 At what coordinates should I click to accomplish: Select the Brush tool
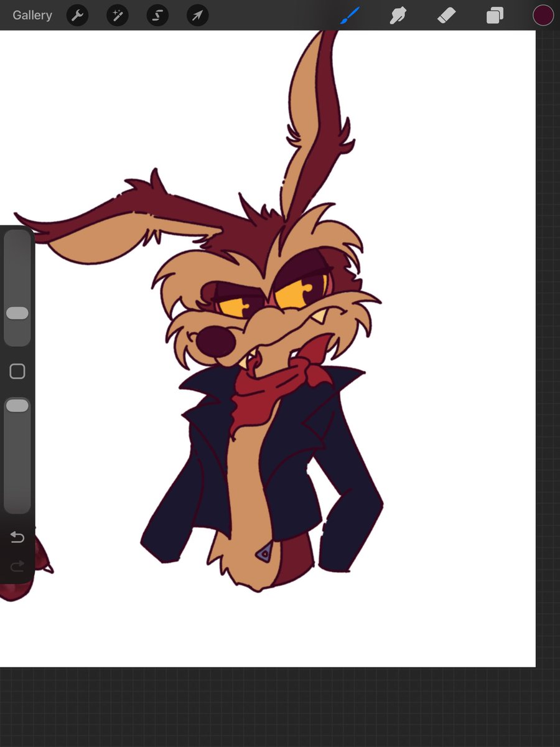(x=350, y=15)
